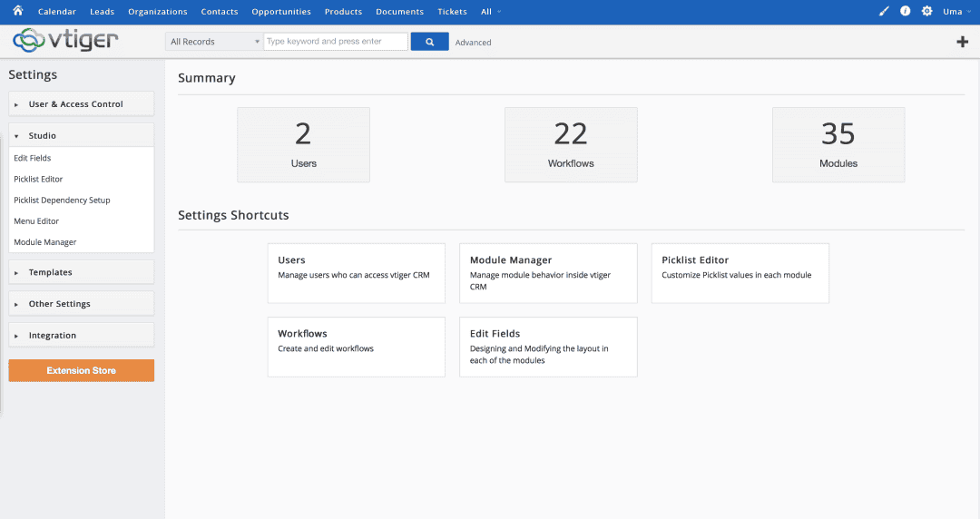
Task: Click the vtiger logo
Action: (65, 41)
